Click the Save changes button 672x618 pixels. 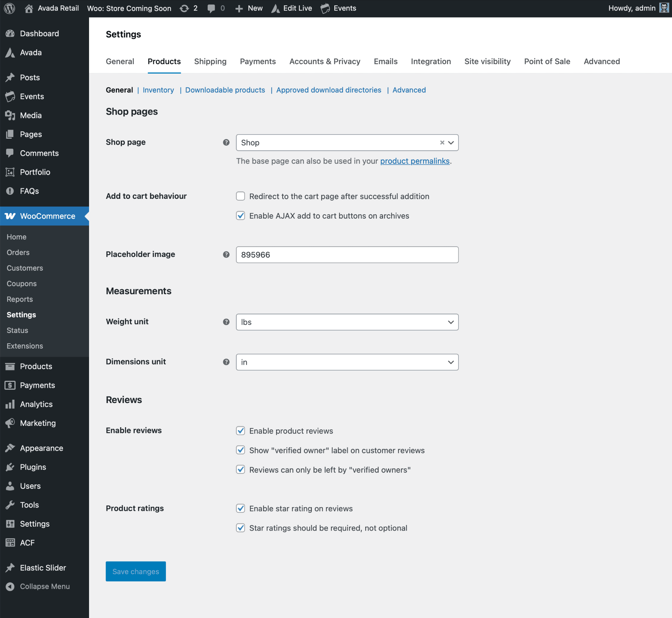(x=136, y=571)
